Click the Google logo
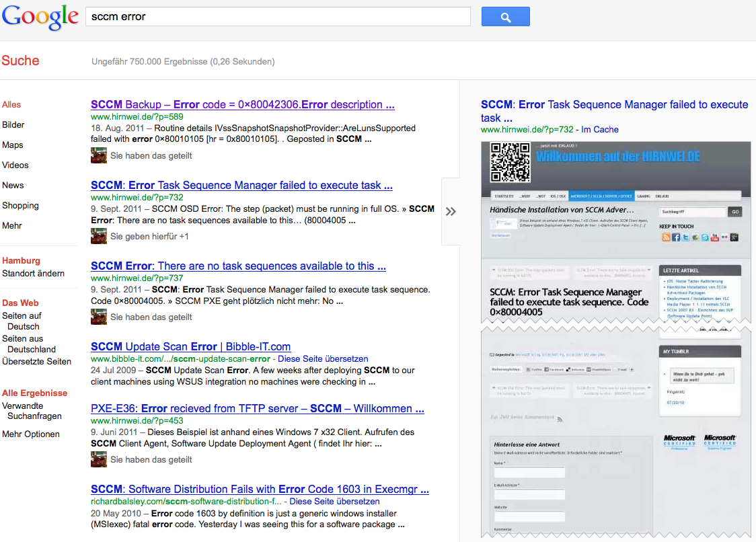 (x=40, y=17)
